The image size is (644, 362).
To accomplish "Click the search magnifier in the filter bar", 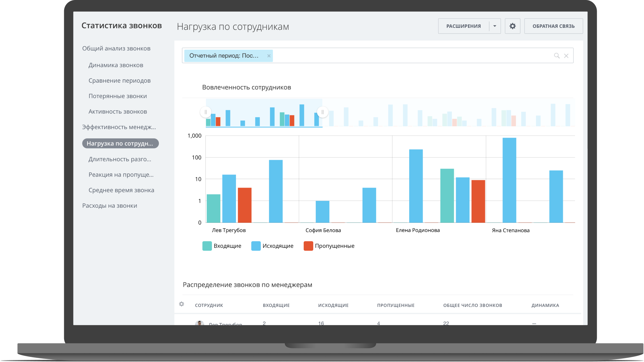I will tap(557, 56).
